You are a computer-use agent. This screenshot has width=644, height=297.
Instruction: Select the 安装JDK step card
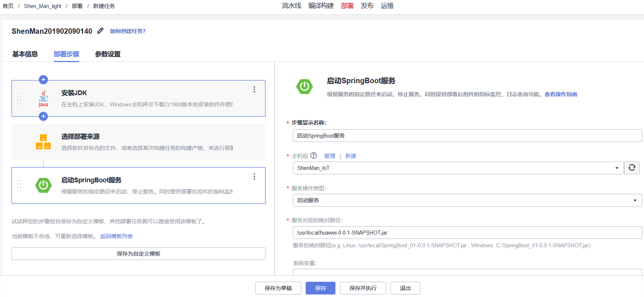[139, 98]
